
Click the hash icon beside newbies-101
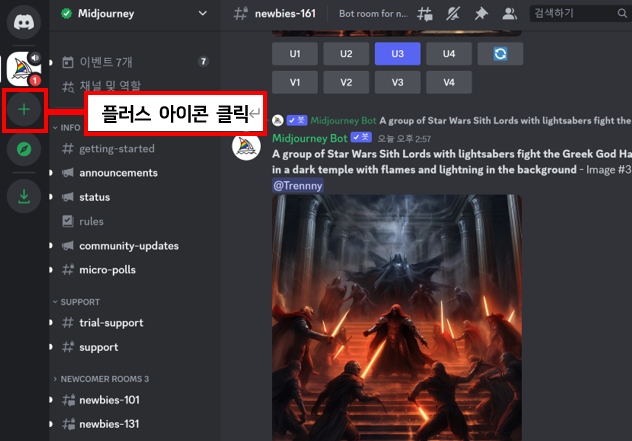68,400
